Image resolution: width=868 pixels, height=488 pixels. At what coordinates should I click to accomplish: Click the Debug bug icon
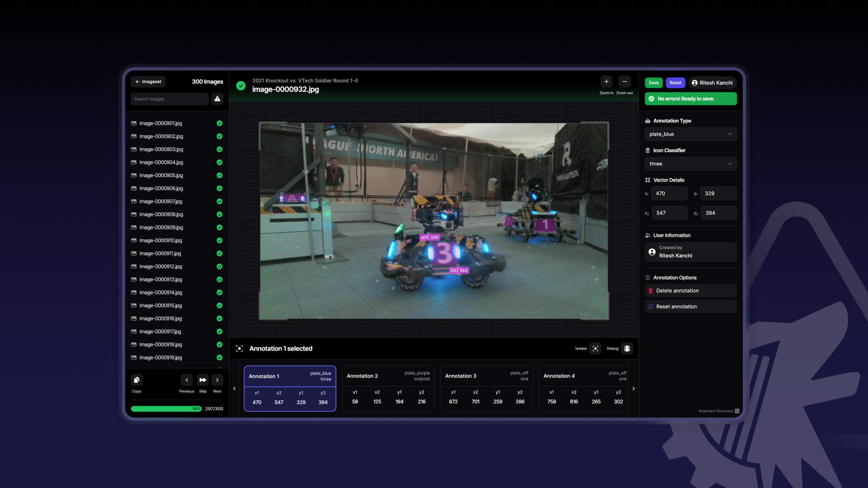pyautogui.click(x=627, y=348)
